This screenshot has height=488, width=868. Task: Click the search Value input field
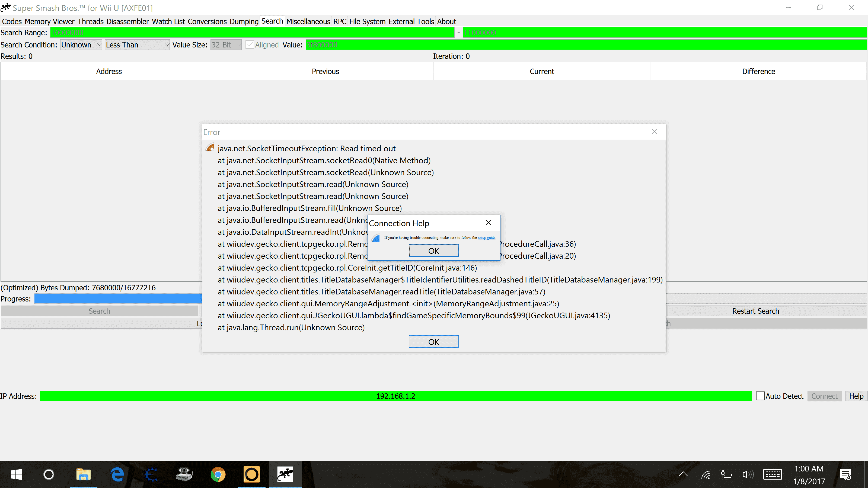[586, 45]
